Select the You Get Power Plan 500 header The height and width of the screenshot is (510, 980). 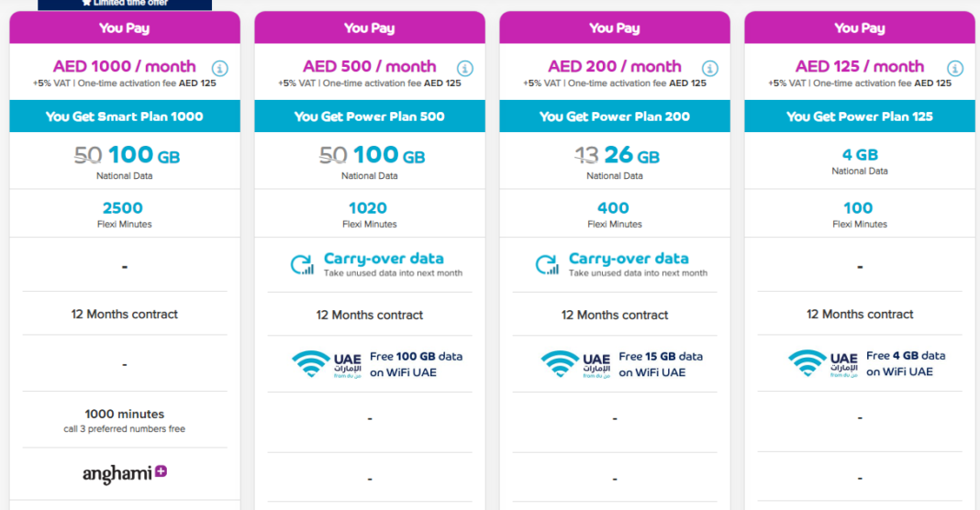370,116
